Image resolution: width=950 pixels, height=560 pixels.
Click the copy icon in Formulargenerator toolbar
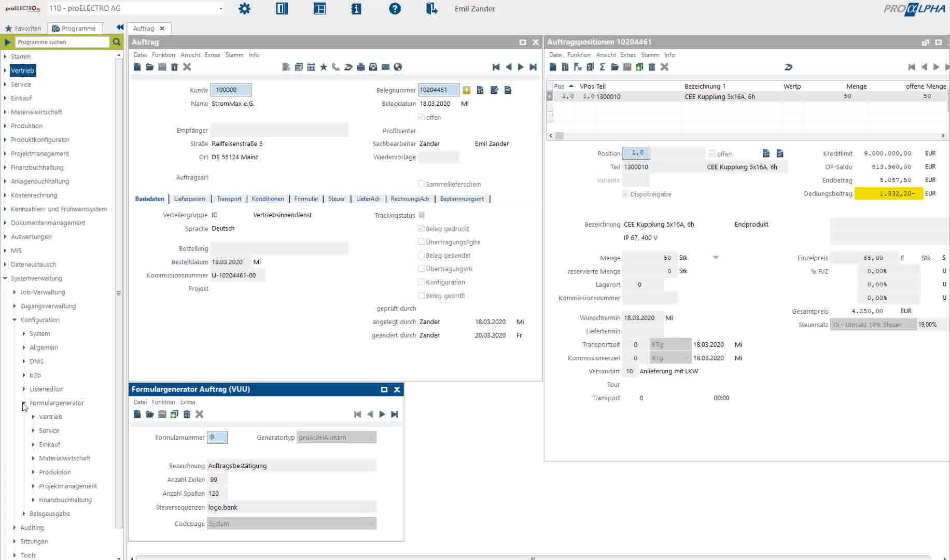click(174, 414)
